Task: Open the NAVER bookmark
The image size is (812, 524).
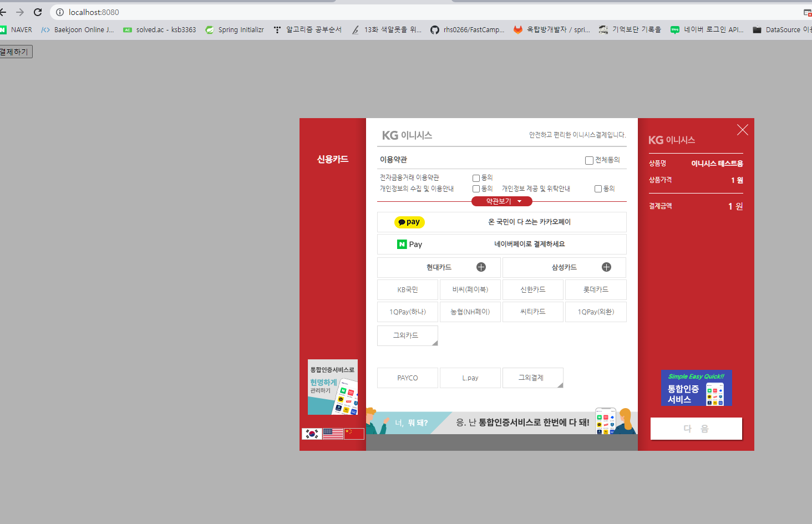Action: tap(16, 30)
